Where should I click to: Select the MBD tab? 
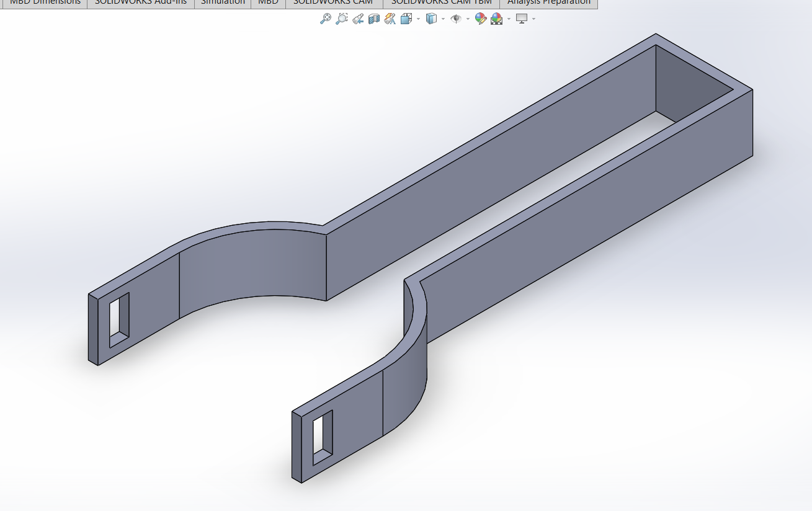pos(268,3)
